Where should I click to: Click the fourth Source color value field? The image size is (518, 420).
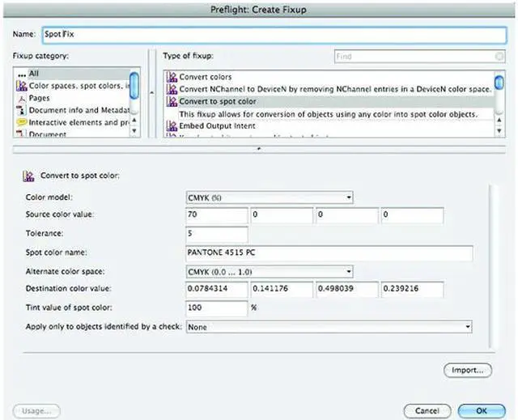pos(412,215)
